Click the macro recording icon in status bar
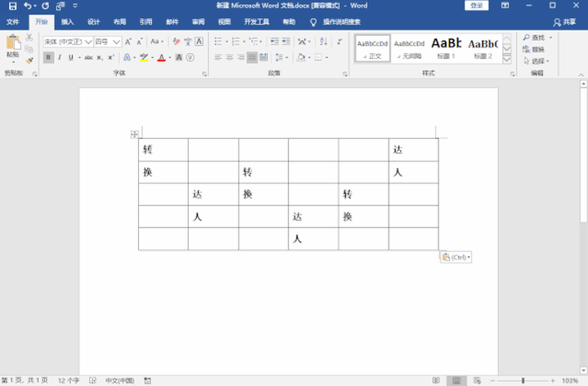 (x=148, y=381)
